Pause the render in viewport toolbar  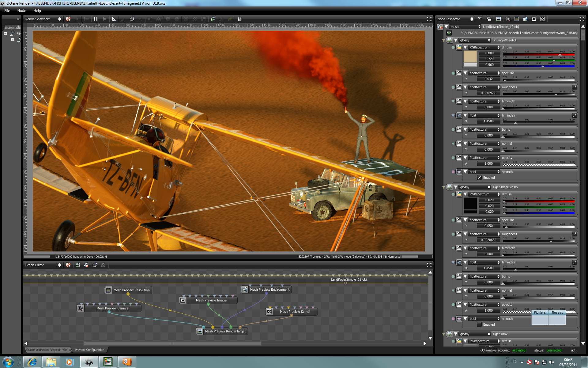96,19
